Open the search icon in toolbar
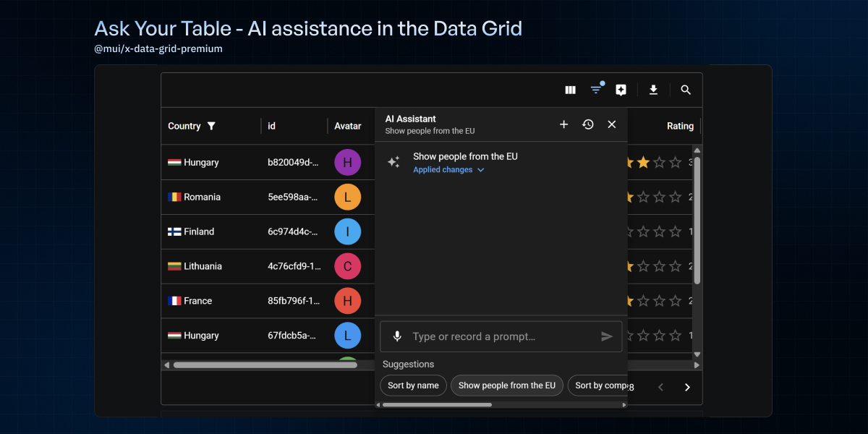This screenshot has height=434, width=868. tap(686, 90)
